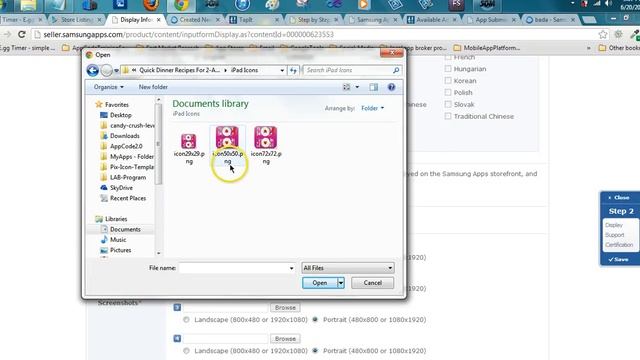Switch to the Step by Step browser tab
Viewport: 640px width, 360px height.
[x=313, y=20]
